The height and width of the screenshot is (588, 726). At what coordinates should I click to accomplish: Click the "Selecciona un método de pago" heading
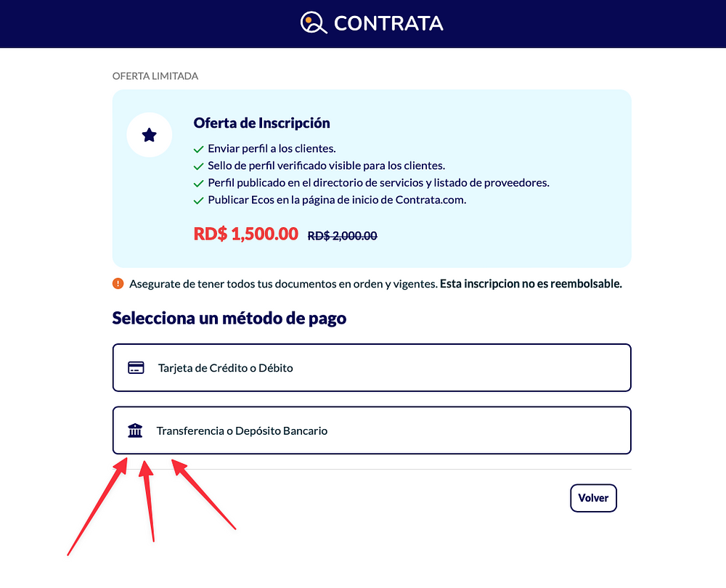pyautogui.click(x=229, y=318)
